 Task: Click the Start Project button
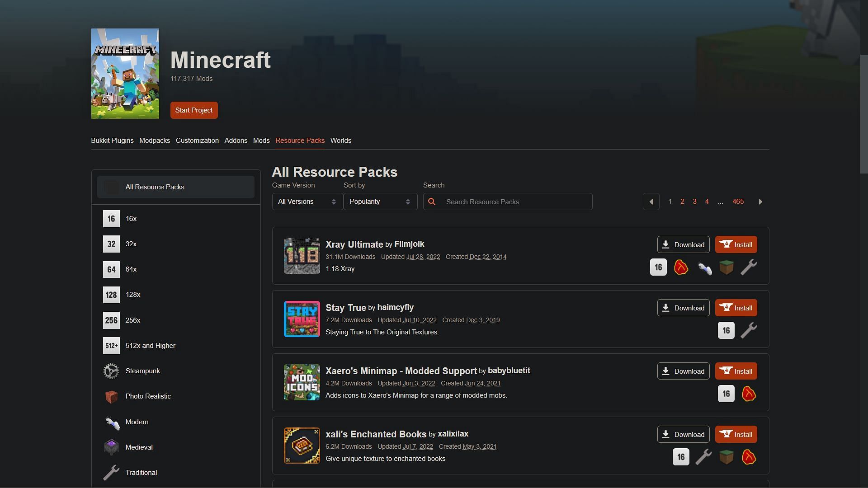[194, 110]
